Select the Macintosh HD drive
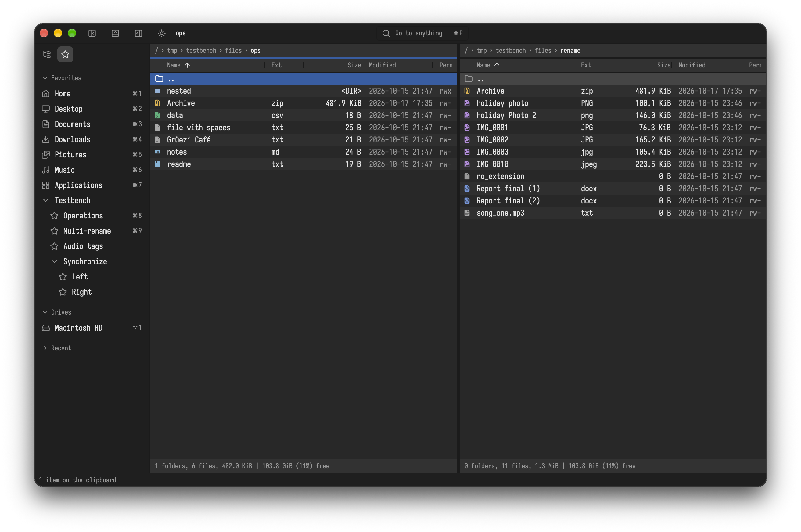Image resolution: width=801 pixels, height=532 pixels. point(92,328)
